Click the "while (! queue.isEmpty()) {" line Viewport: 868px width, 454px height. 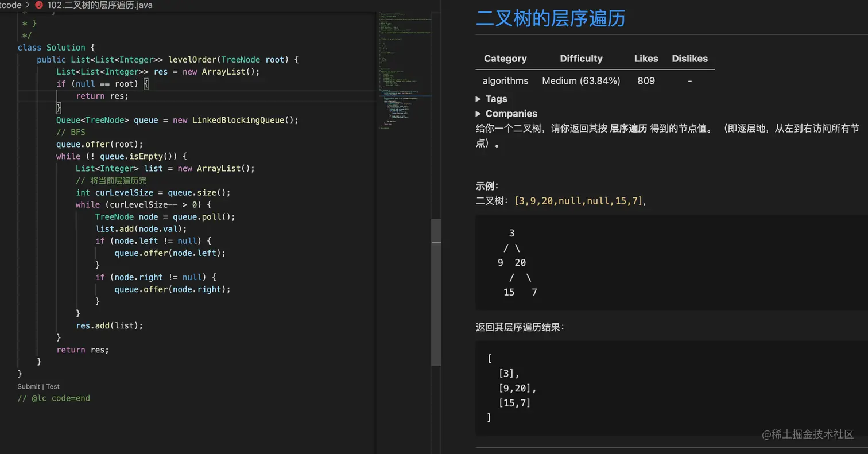click(122, 156)
